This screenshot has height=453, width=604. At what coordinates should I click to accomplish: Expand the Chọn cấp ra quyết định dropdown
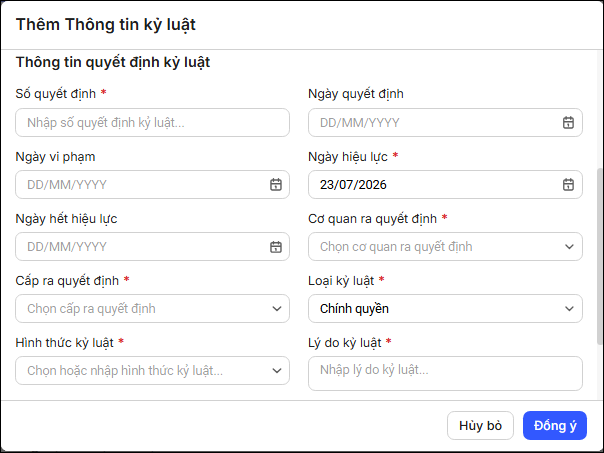(x=153, y=309)
